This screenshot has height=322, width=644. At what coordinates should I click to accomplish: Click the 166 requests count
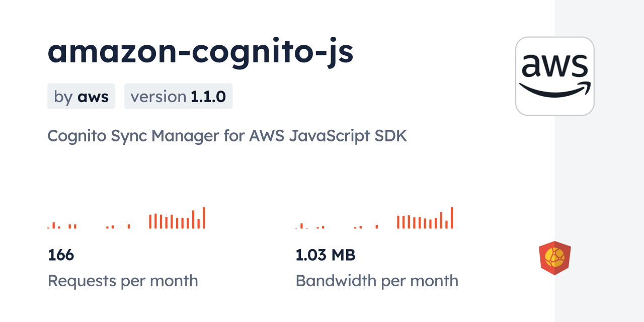[61, 255]
